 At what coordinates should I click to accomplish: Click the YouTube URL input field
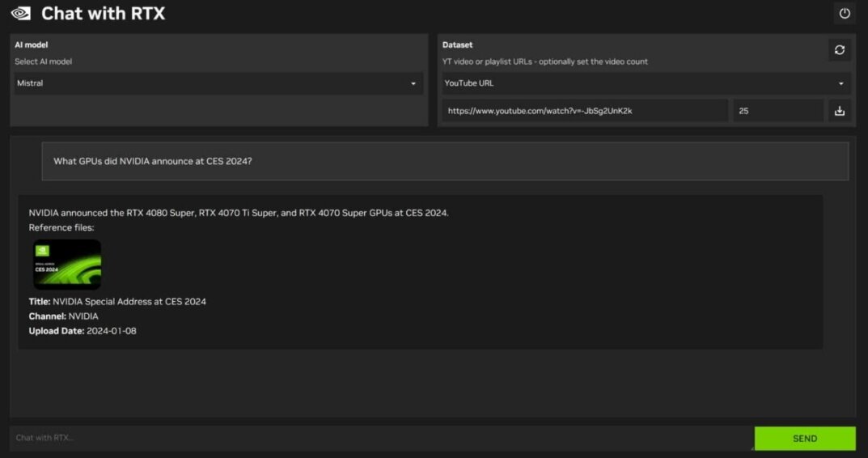click(x=585, y=111)
